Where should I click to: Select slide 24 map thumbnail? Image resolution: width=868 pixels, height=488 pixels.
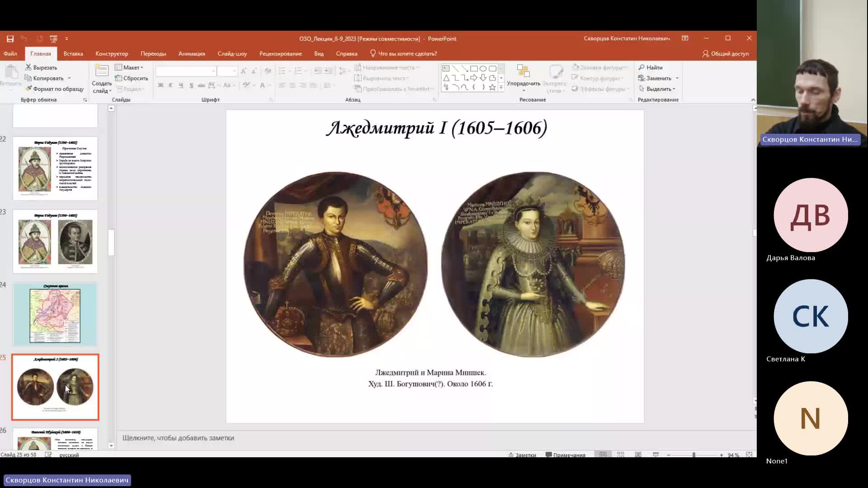click(x=55, y=314)
